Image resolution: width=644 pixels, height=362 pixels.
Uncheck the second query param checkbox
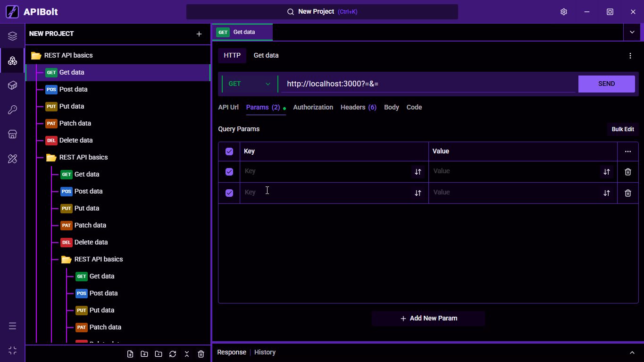point(229,193)
